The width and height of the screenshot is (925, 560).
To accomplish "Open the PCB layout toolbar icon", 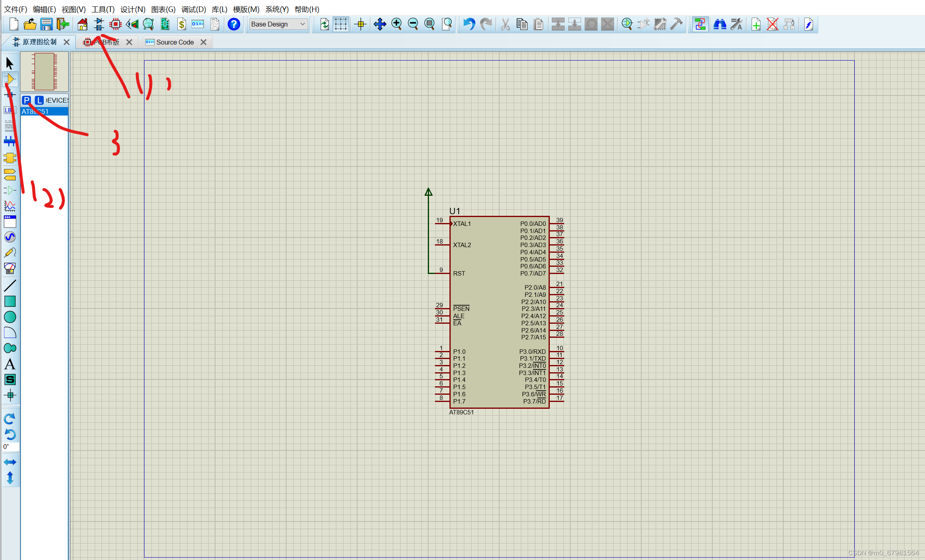I will [115, 24].
